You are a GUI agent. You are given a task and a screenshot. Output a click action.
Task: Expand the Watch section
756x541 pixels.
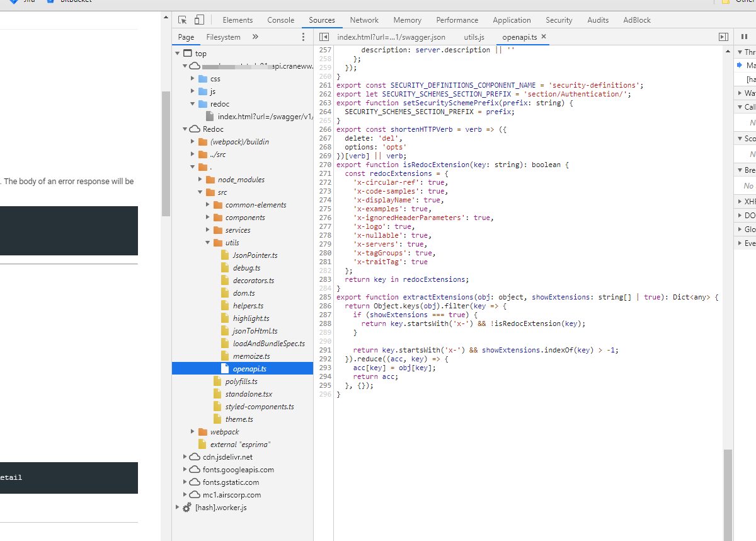click(x=740, y=92)
